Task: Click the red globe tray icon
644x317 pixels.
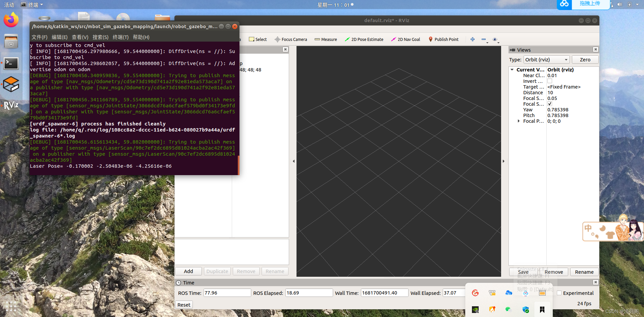Action: click(x=475, y=293)
